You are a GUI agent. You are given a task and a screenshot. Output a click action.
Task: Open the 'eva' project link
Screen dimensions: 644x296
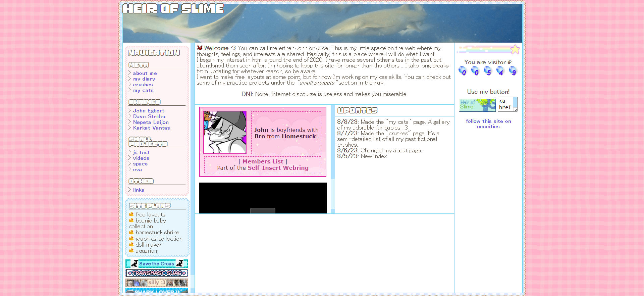137,169
